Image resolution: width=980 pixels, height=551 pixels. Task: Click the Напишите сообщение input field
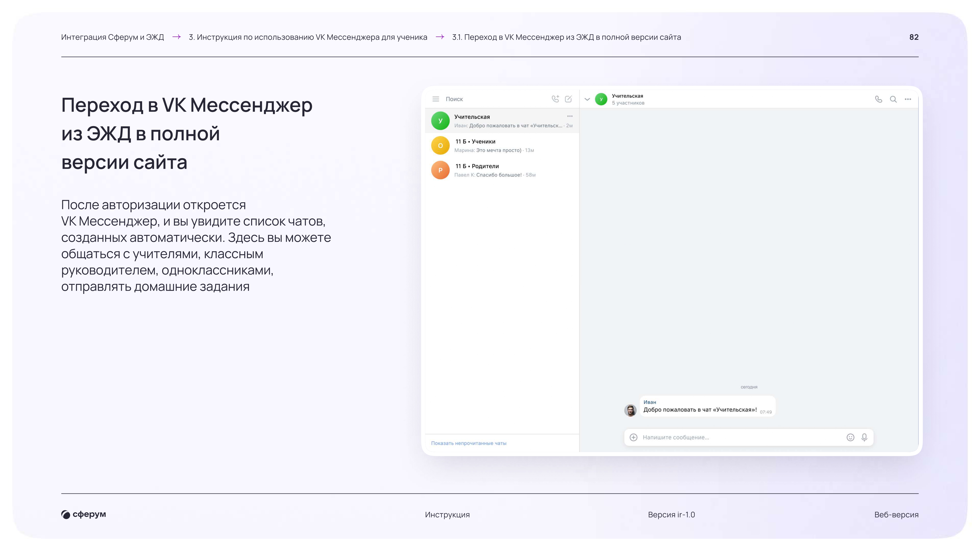pos(742,437)
